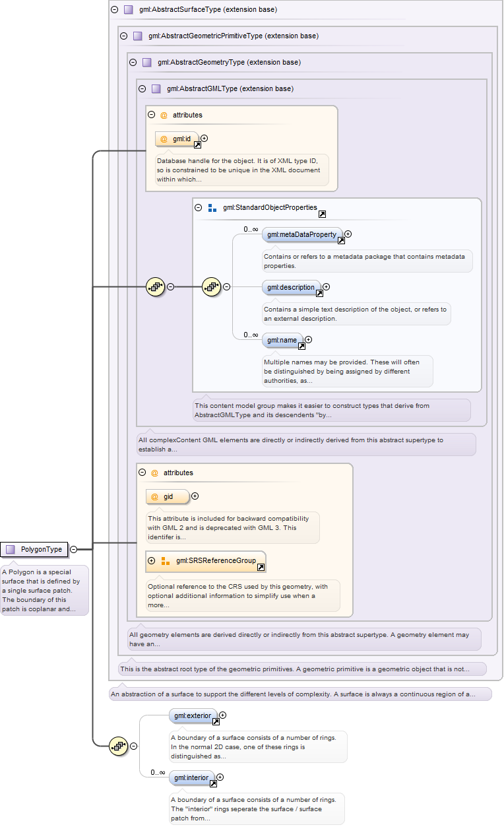The image size is (504, 827).
Task: Collapse gml:AbstractGeometryType extension base
Action: tap(133, 62)
